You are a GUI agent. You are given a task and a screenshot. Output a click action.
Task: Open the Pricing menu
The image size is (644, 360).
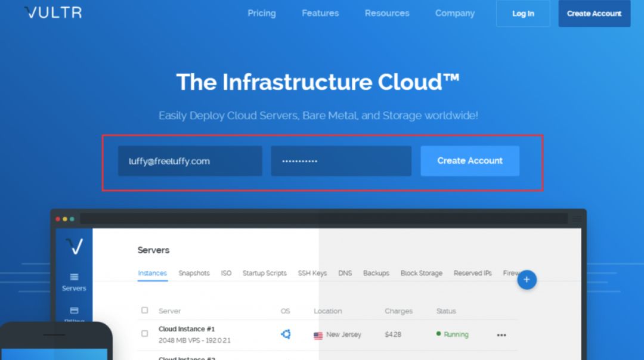pos(262,13)
